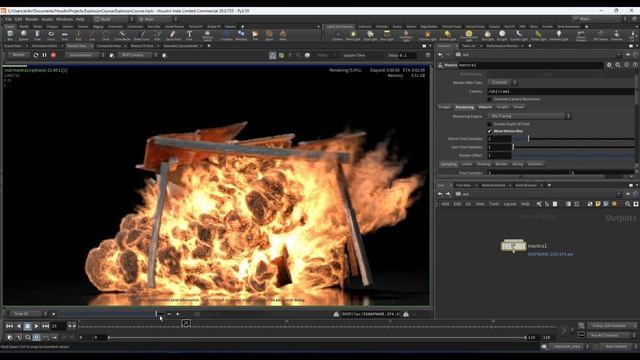The image size is (640, 360).
Task: Switch to the Scene View tab
Action: [13, 46]
